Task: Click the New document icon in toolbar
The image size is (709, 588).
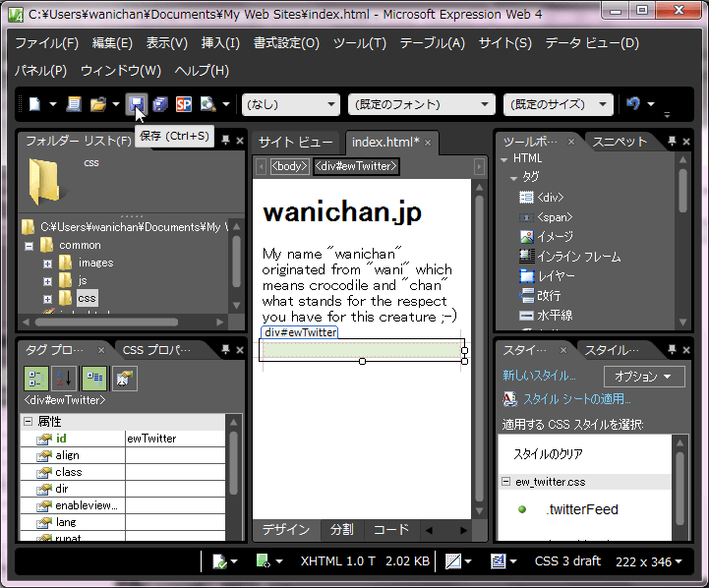Action: point(34,104)
